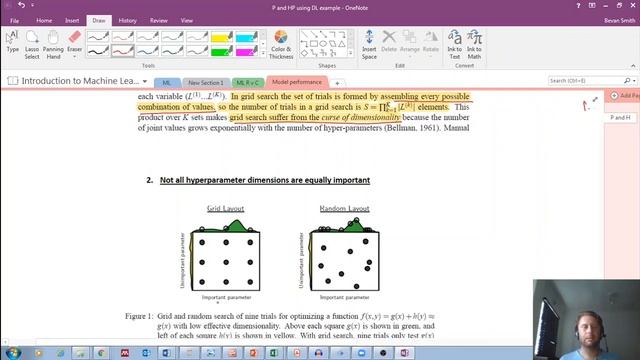This screenshot has height=360, width=640.
Task: Open the View ribbon tab
Action: 187,20
